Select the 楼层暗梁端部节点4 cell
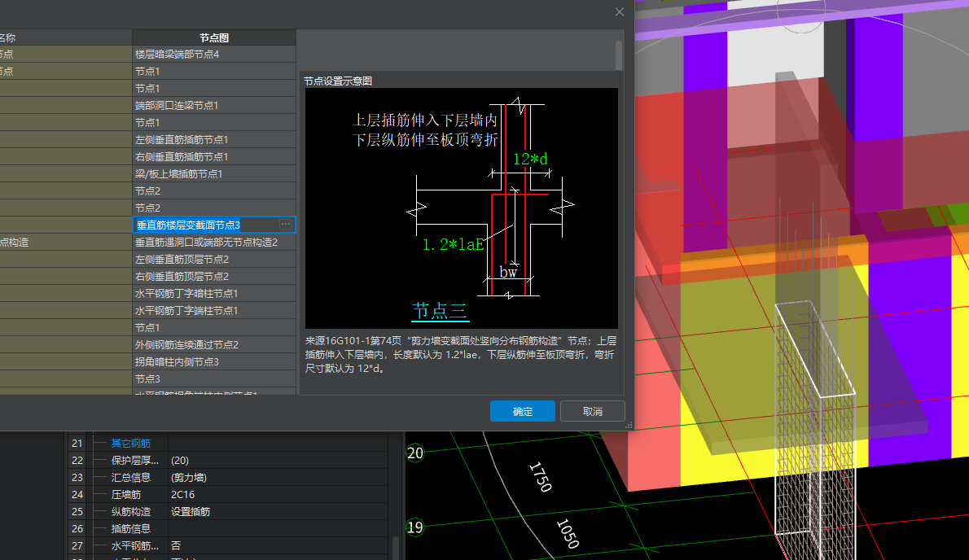The height and width of the screenshot is (560, 969). pos(214,55)
